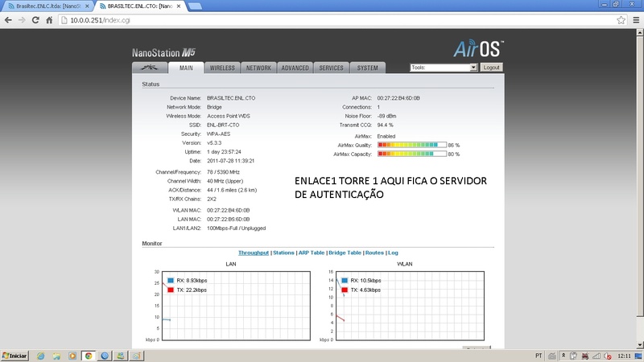Screen dimensions: 644x362
Task: Click the show desktop tray icon
Action: click(638, 356)
